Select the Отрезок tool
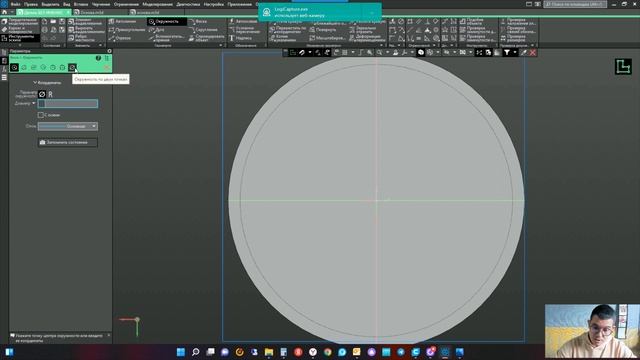Image resolution: width=640 pixels, height=360 pixels. click(x=120, y=38)
